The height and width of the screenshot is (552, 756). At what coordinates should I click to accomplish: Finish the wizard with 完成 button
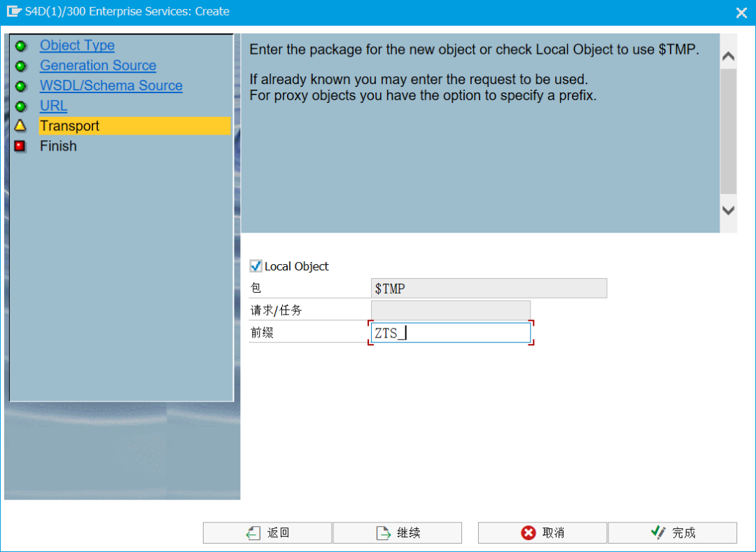tap(673, 532)
